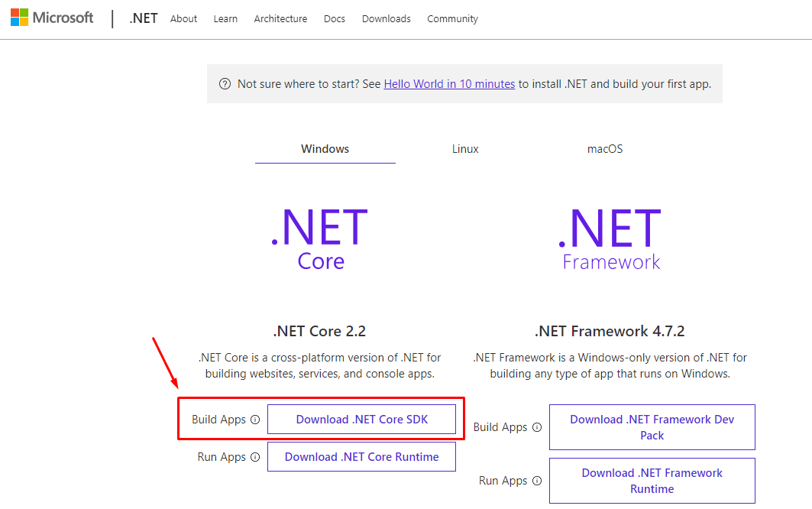Click the purple .NET Framework logo

click(610, 237)
